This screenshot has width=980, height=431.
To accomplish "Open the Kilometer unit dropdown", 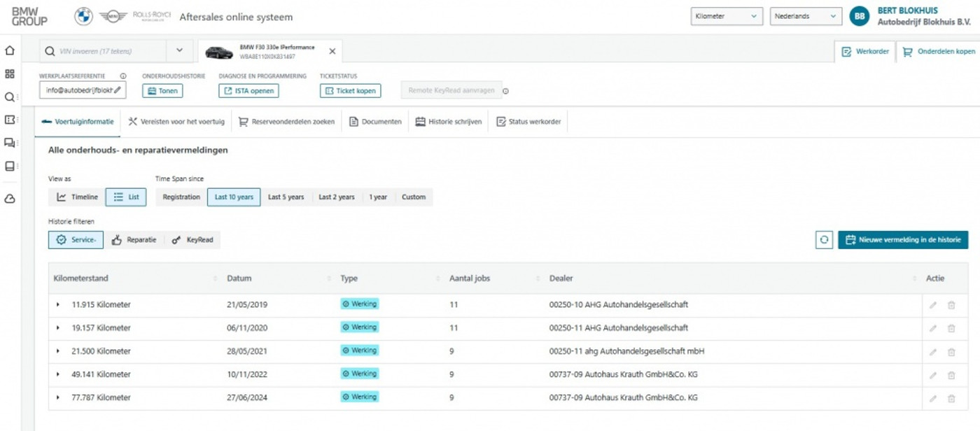I will pyautogui.click(x=726, y=16).
